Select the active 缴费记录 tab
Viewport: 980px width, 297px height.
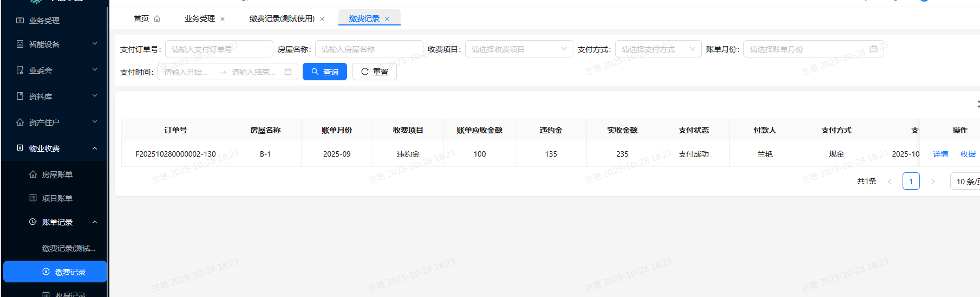click(x=364, y=18)
